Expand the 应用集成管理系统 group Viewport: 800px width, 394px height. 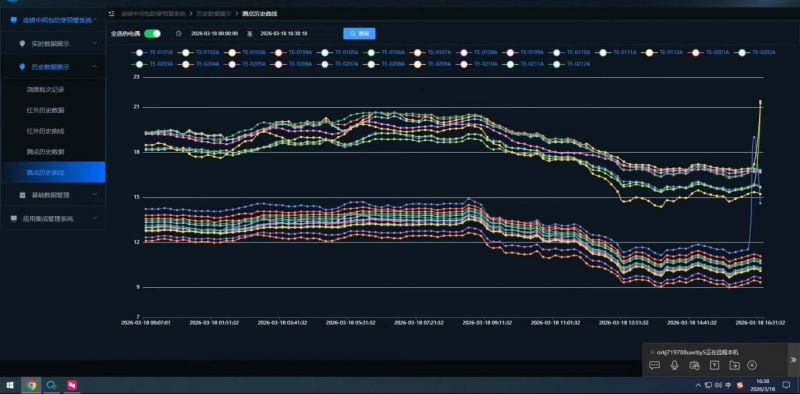point(53,218)
